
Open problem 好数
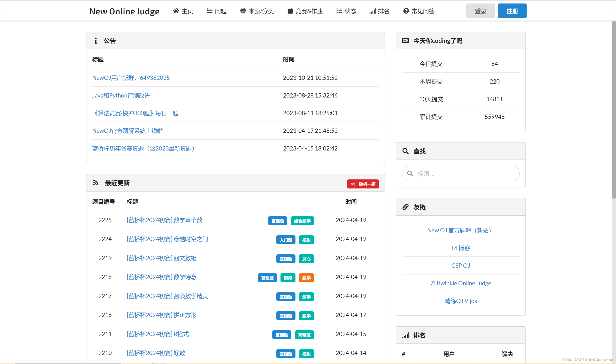pos(156,353)
